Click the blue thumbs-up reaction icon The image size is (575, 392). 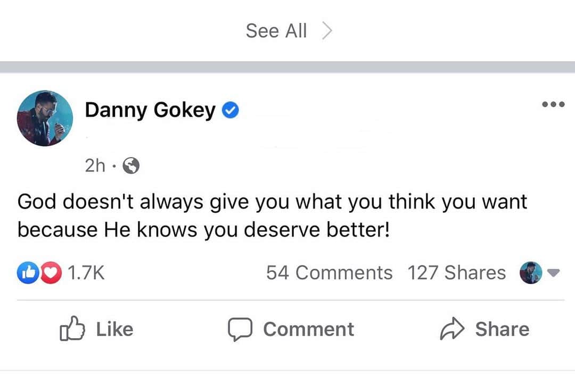coord(28,273)
